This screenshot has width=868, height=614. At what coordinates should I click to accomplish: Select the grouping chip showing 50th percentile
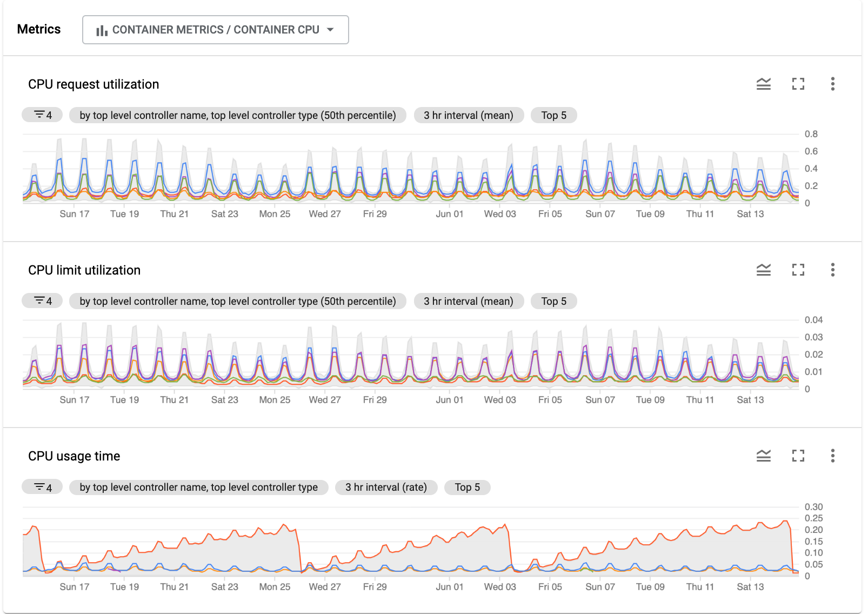point(237,115)
